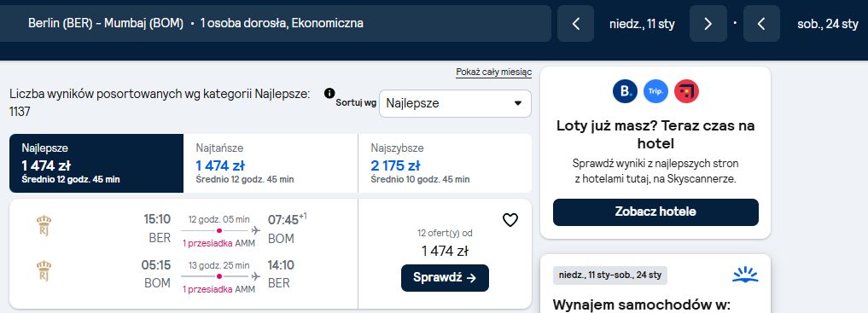Switch to the Najszybsze tab
Image resolution: width=868 pixels, height=313 pixels.
coord(445,163)
